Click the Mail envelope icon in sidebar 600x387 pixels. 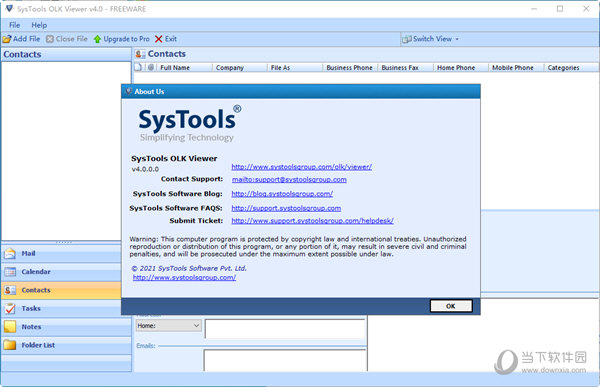[x=10, y=253]
